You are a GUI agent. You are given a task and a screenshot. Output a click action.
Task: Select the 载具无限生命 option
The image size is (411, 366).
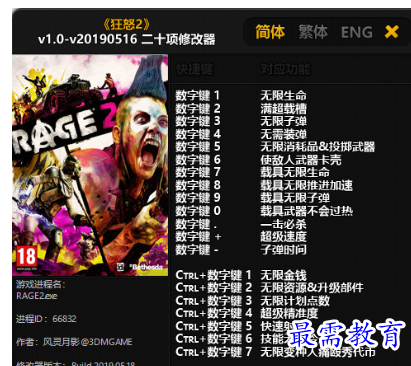[295, 172]
